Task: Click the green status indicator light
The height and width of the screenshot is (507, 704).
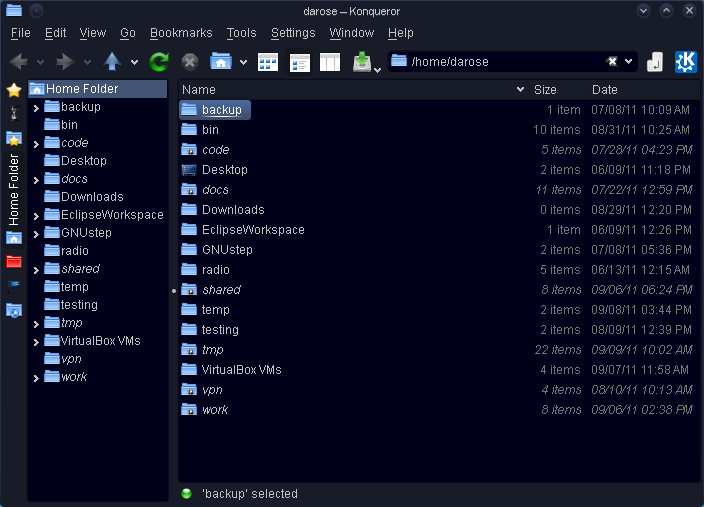Action: 186,494
